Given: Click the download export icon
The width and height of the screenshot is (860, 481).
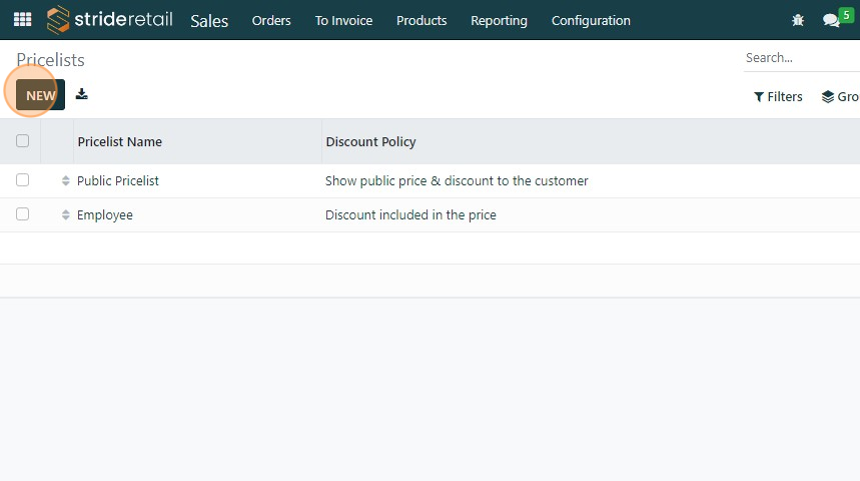Looking at the screenshot, I should click(x=82, y=95).
